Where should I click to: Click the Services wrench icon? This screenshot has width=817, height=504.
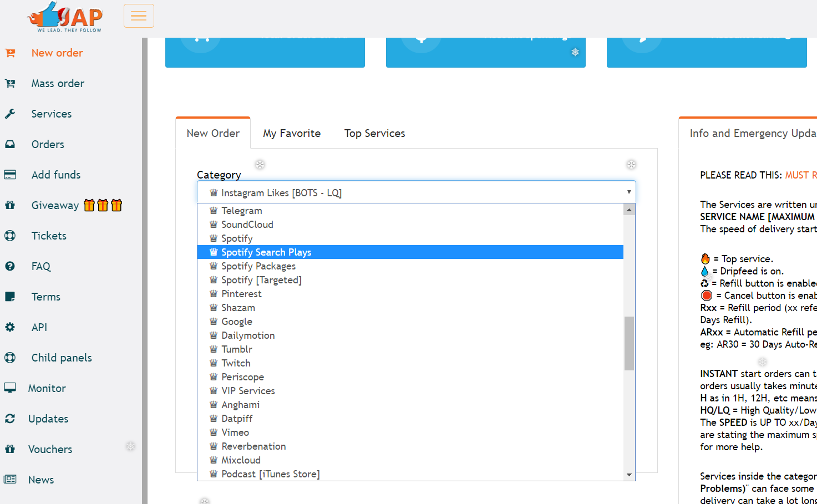pos(10,114)
